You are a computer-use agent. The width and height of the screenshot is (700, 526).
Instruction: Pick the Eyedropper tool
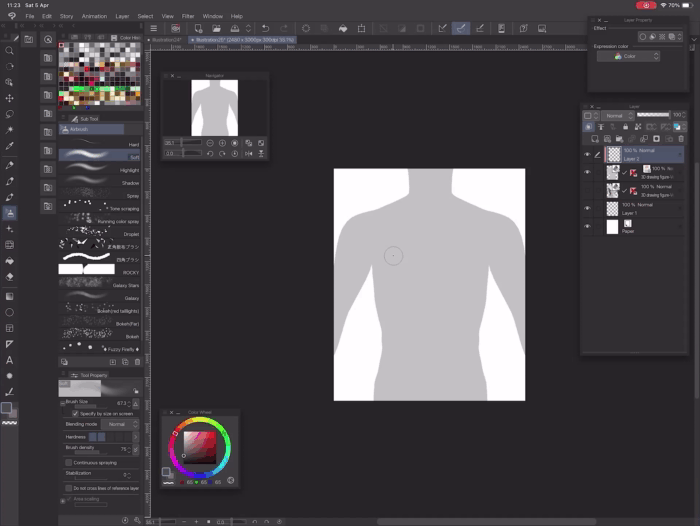[x=10, y=147]
